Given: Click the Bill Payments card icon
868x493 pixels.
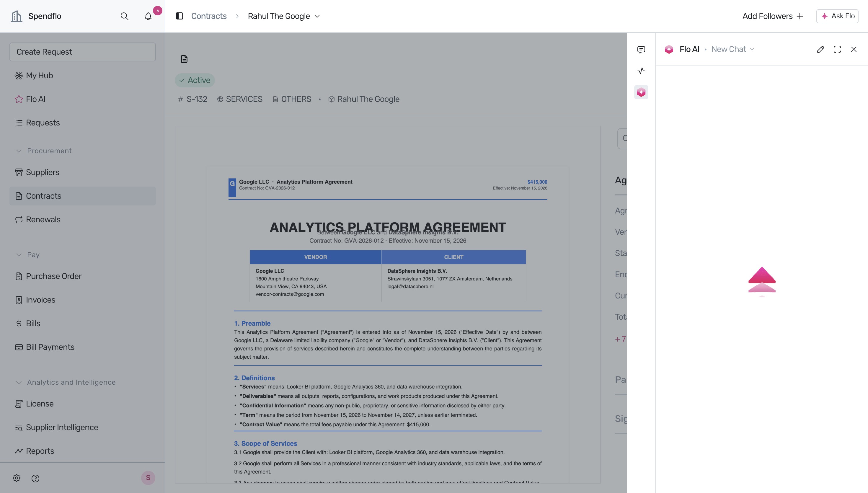Looking at the screenshot, I should coord(19,347).
